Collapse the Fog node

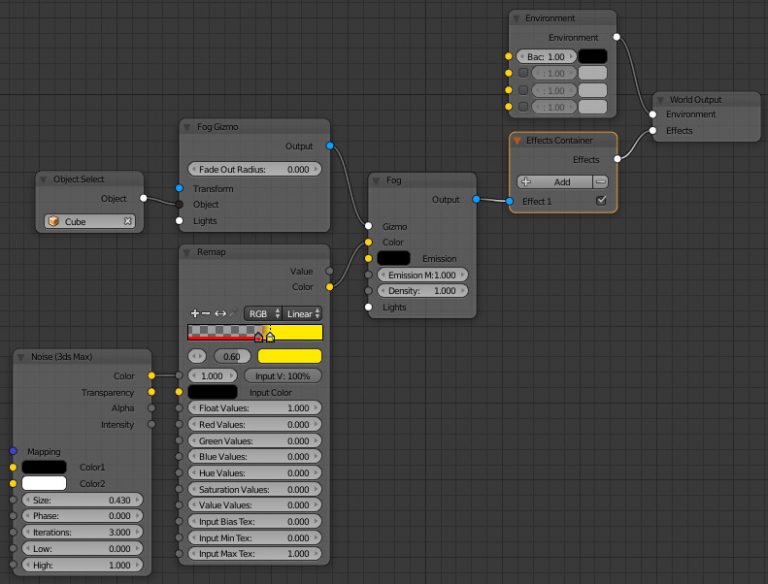coord(376,181)
